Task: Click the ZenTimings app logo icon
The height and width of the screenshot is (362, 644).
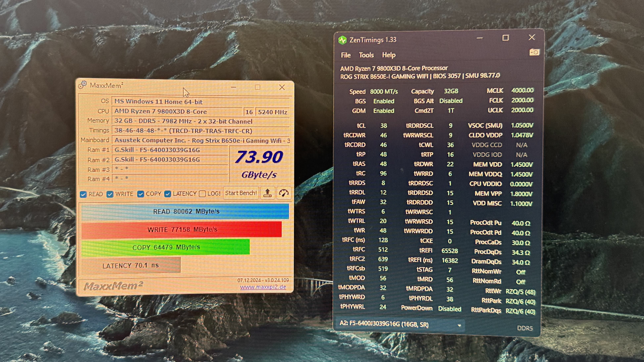Action: coord(342,40)
